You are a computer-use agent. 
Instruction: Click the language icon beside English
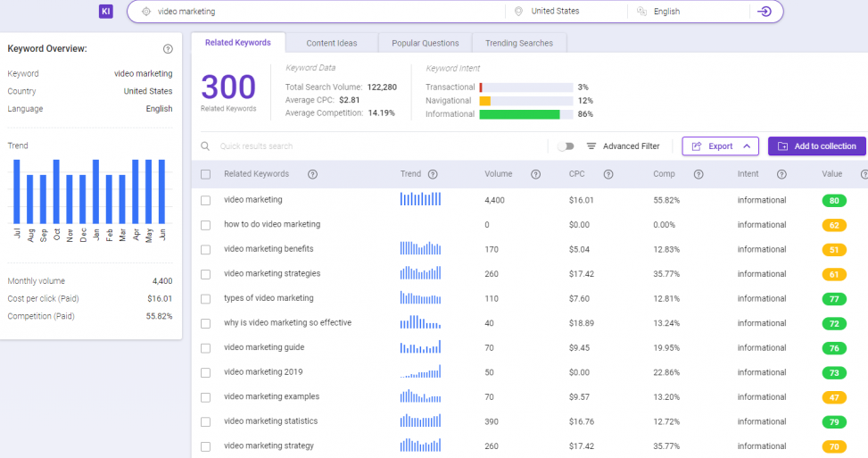pos(641,11)
